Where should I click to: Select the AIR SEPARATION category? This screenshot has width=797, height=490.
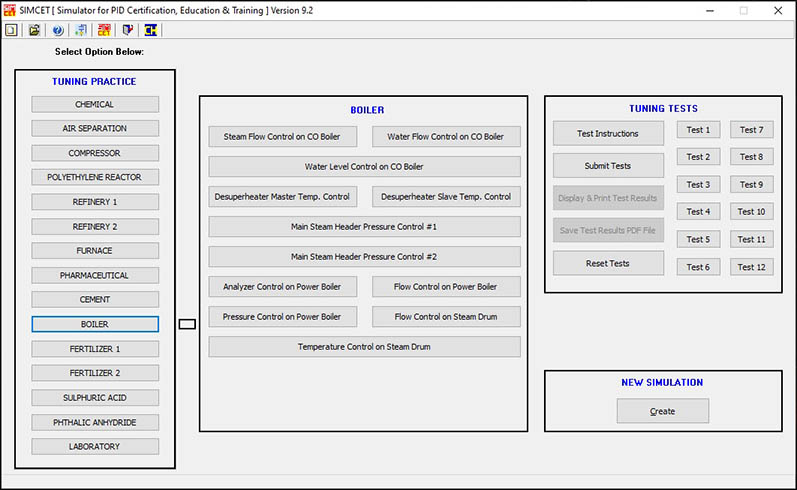tap(95, 129)
